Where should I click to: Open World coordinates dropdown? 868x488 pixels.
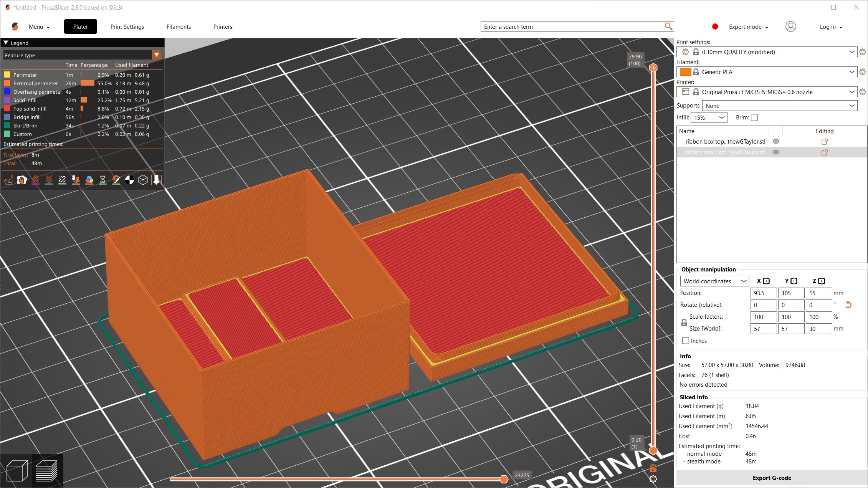point(714,281)
